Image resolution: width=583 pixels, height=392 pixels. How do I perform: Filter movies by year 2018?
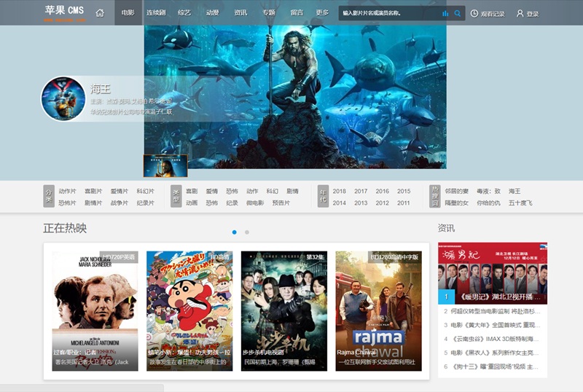coord(340,191)
